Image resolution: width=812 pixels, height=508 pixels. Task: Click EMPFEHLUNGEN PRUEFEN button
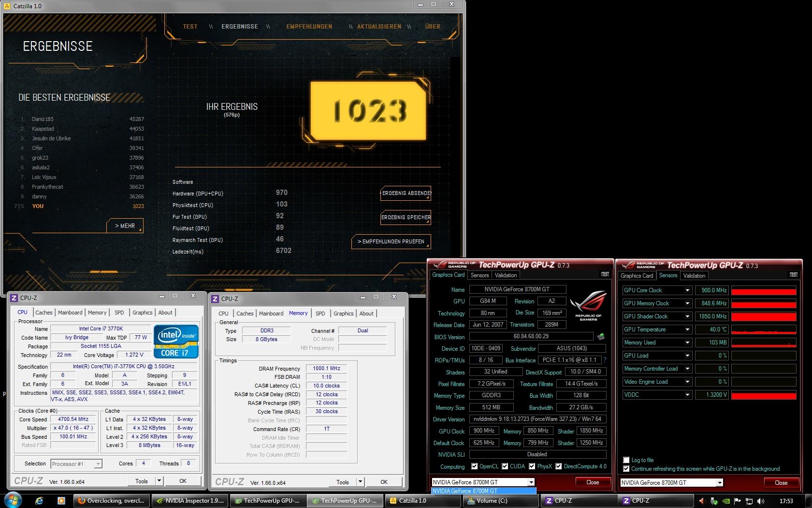coord(391,241)
